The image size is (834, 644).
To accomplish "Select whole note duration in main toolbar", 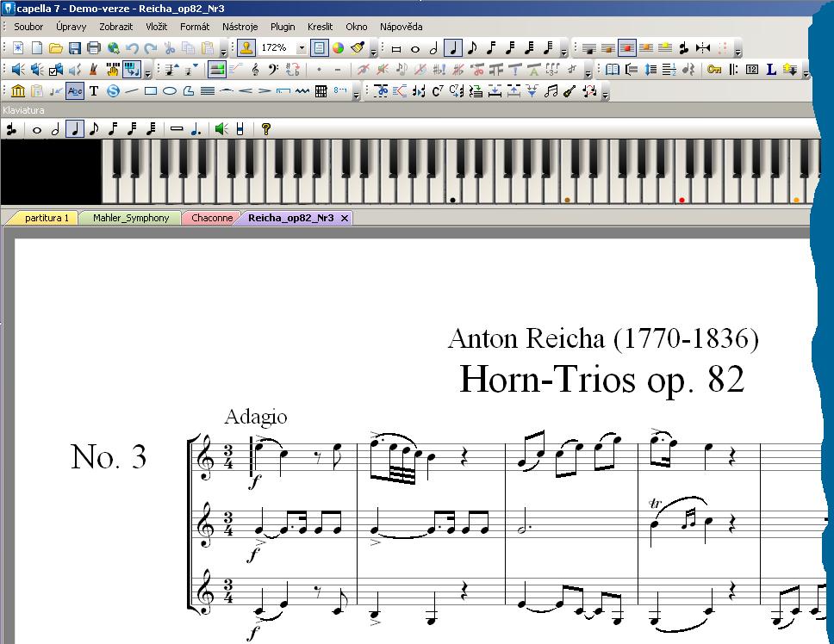I will point(415,49).
